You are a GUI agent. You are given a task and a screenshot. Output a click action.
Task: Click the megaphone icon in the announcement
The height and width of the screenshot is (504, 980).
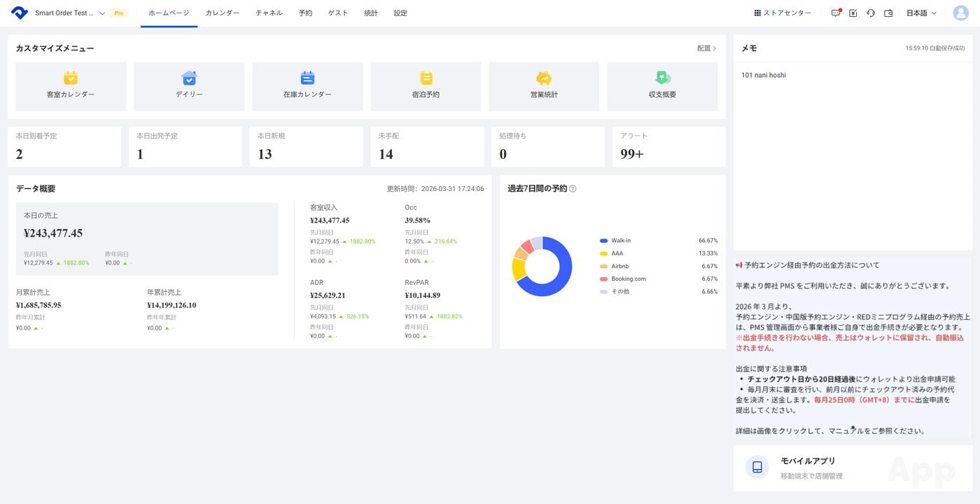click(739, 265)
